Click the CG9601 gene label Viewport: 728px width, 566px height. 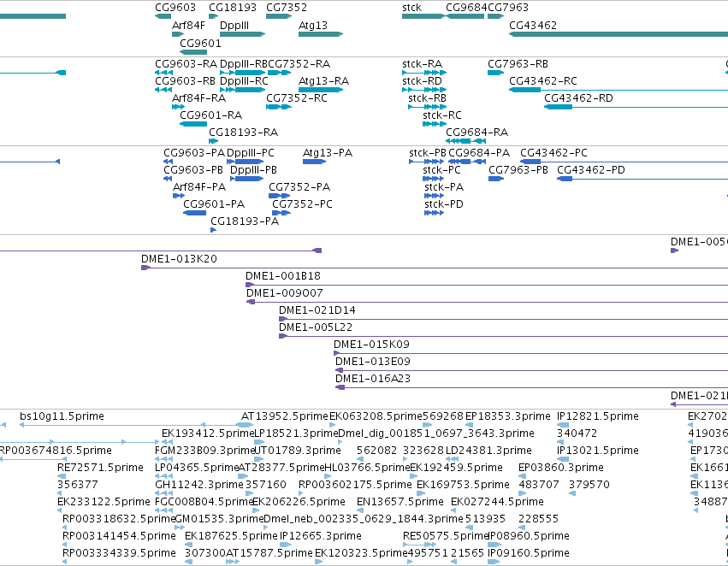click(200, 43)
